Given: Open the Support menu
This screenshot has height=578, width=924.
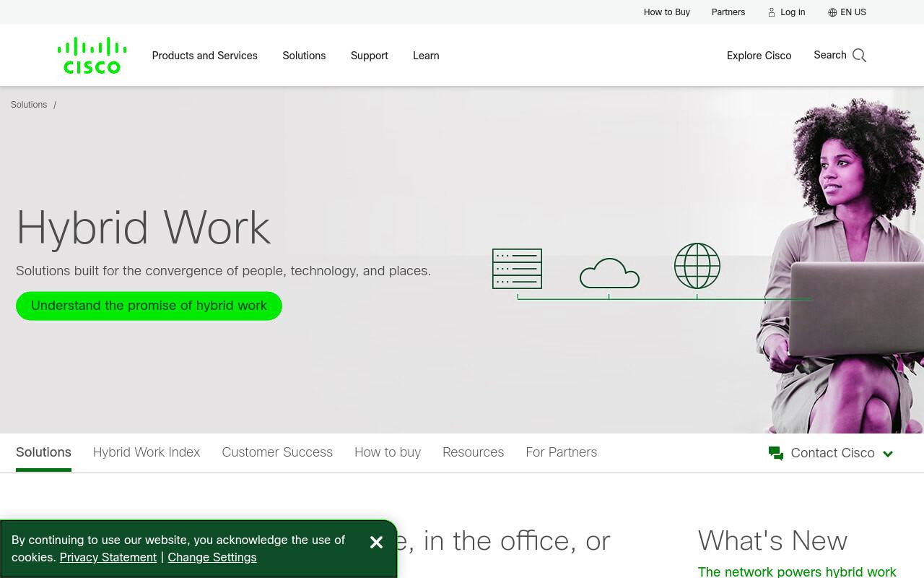Looking at the screenshot, I should [x=370, y=56].
